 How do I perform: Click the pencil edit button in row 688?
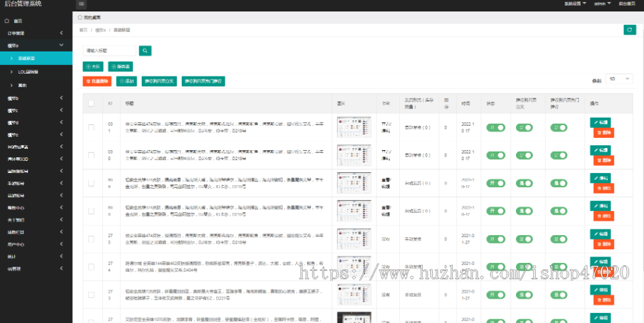point(600,206)
